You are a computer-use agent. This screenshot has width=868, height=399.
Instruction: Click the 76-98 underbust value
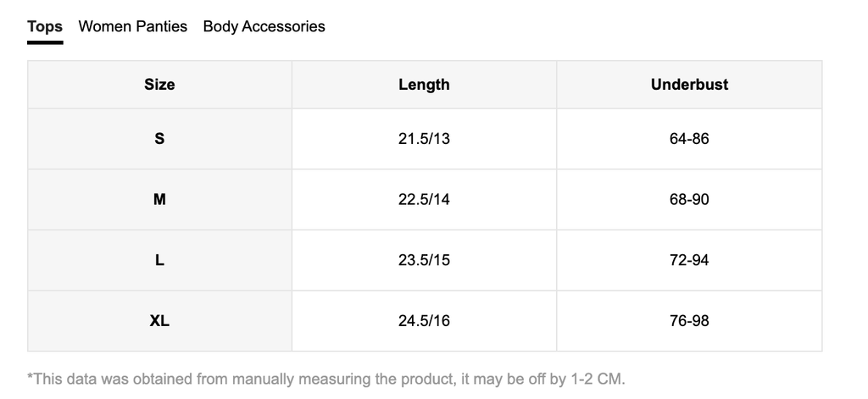tap(689, 321)
